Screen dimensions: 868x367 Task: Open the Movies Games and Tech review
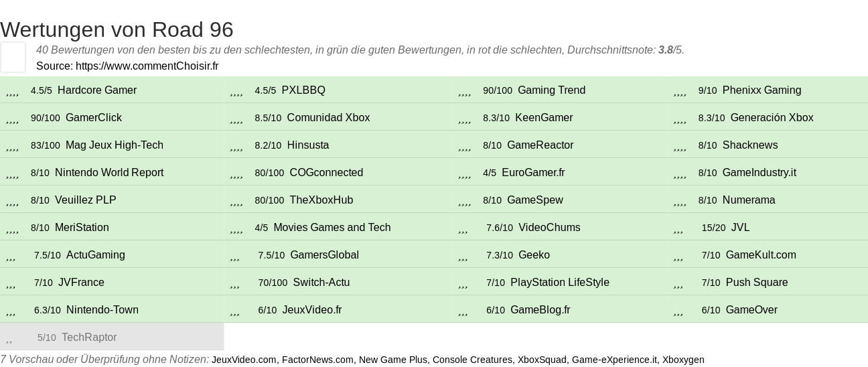point(332,228)
